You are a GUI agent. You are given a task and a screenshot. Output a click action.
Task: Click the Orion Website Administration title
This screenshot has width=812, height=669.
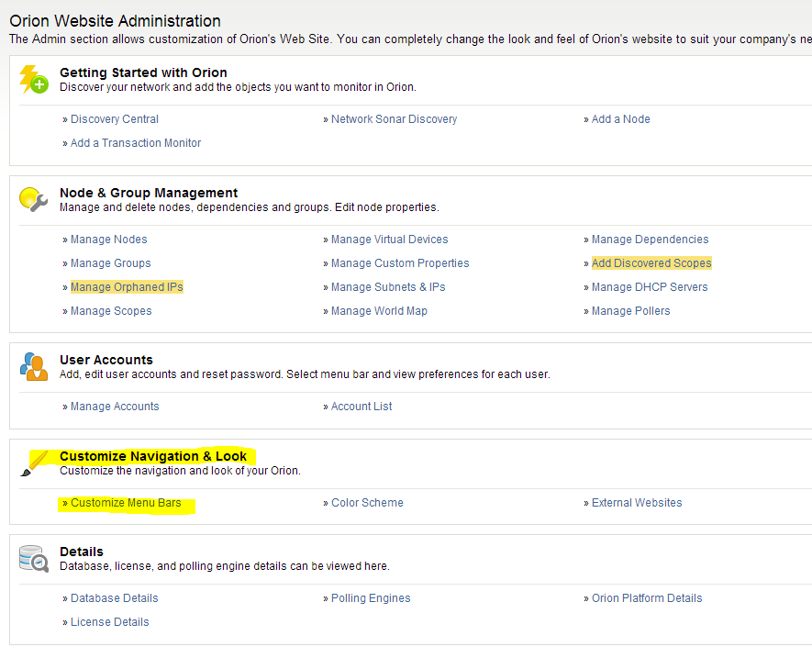click(115, 21)
